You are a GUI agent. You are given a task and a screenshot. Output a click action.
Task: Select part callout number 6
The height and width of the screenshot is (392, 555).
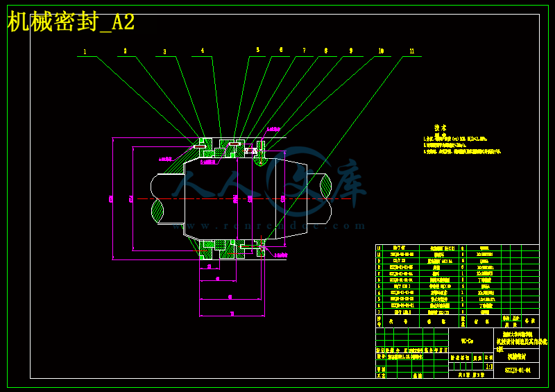coord(281,50)
